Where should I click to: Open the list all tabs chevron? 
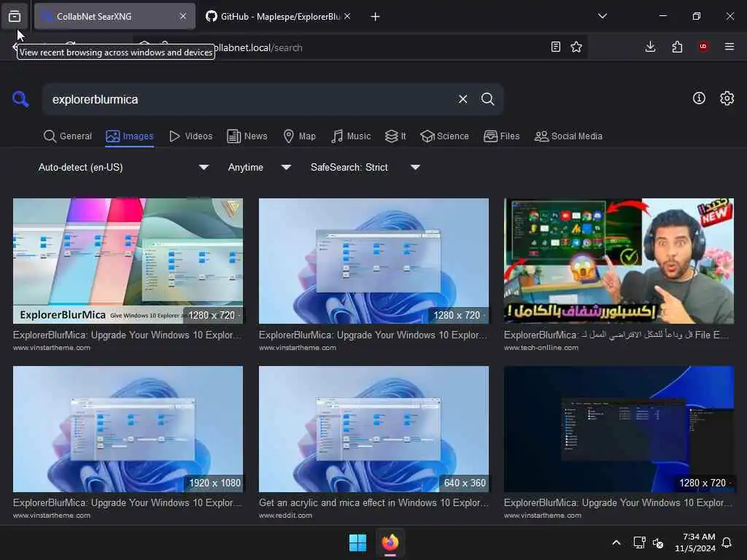tap(602, 16)
